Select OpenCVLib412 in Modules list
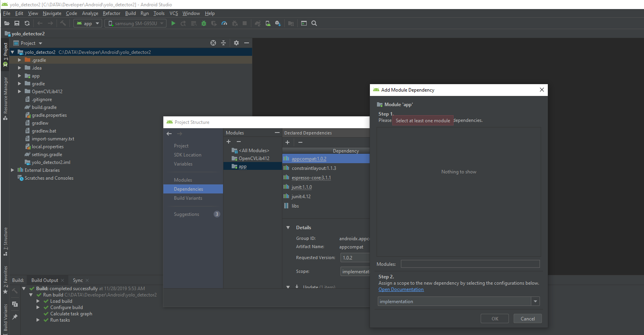 [x=254, y=158]
